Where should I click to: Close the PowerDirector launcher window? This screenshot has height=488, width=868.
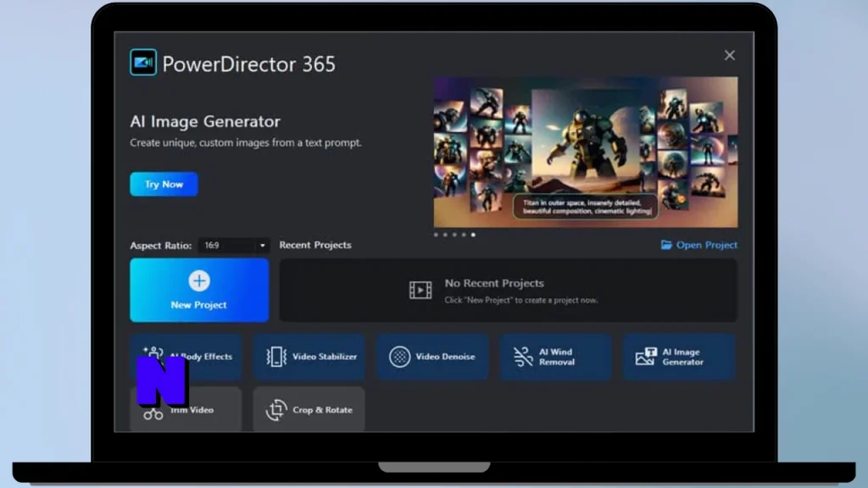coord(730,55)
